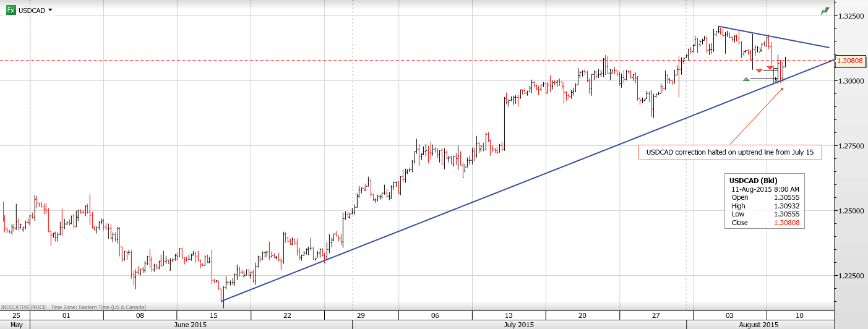Click the right red down-triangle trade marker

[770, 67]
